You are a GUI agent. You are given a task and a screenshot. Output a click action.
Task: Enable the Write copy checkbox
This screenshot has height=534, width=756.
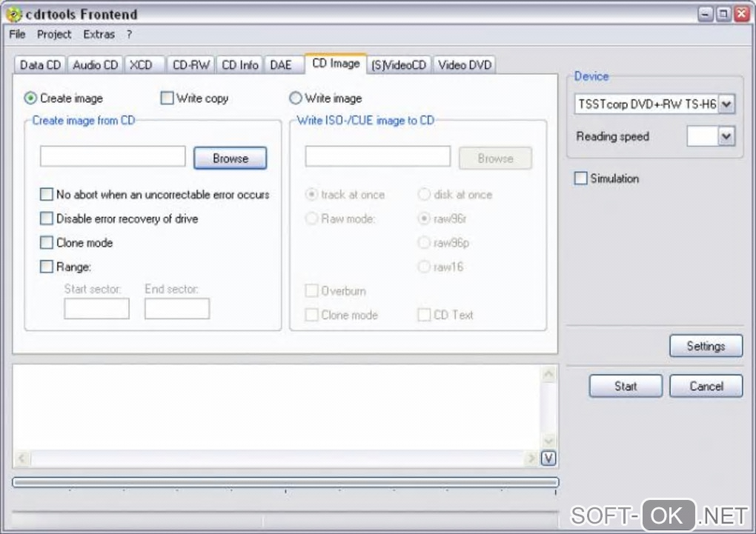coord(167,99)
